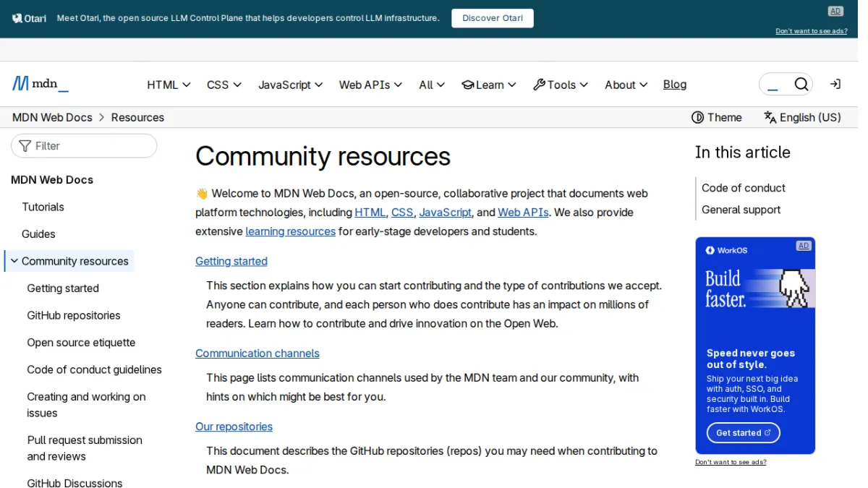The height and width of the screenshot is (488, 868).
Task: Go to the Blog from the header
Action: click(x=675, y=85)
